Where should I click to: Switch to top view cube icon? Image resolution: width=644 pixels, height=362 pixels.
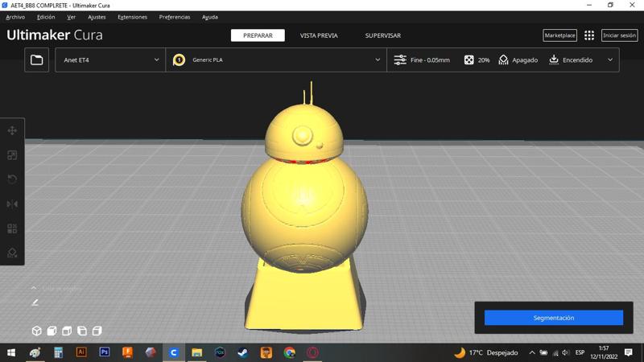67,331
